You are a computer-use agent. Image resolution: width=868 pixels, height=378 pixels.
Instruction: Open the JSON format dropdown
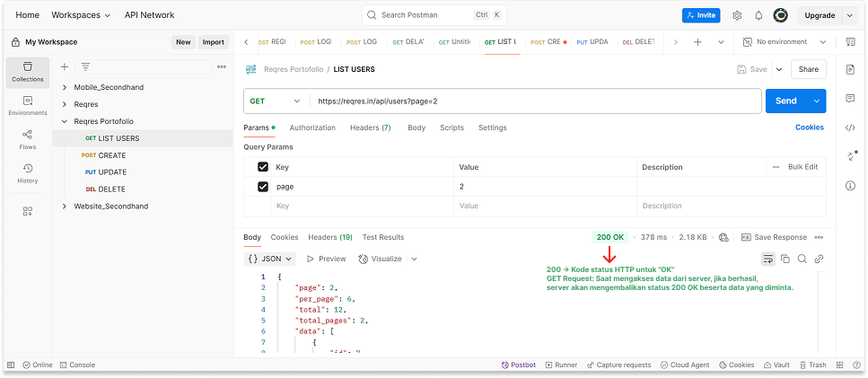click(x=270, y=259)
